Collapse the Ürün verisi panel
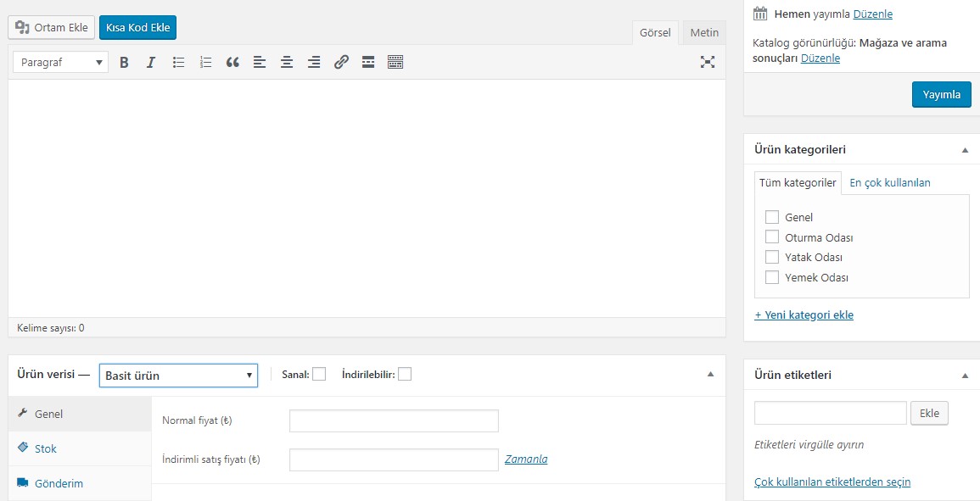The height and width of the screenshot is (501, 980). [x=710, y=374]
